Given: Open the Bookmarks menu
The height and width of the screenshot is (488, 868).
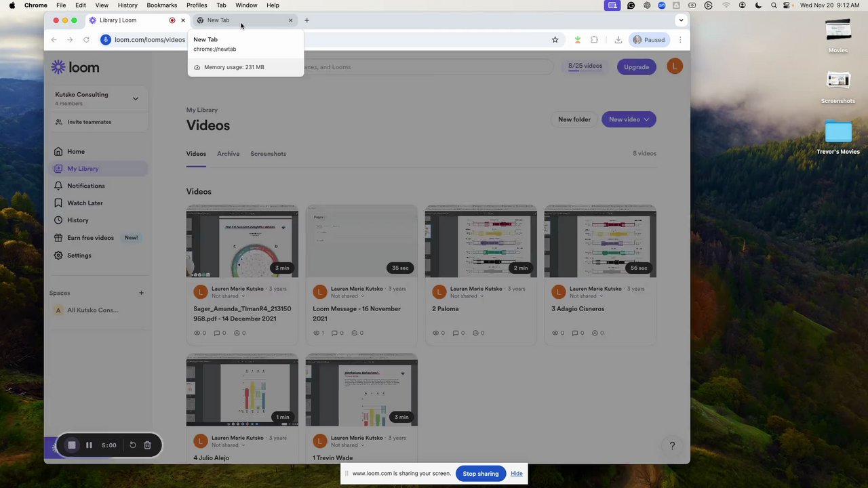Looking at the screenshot, I should [162, 5].
